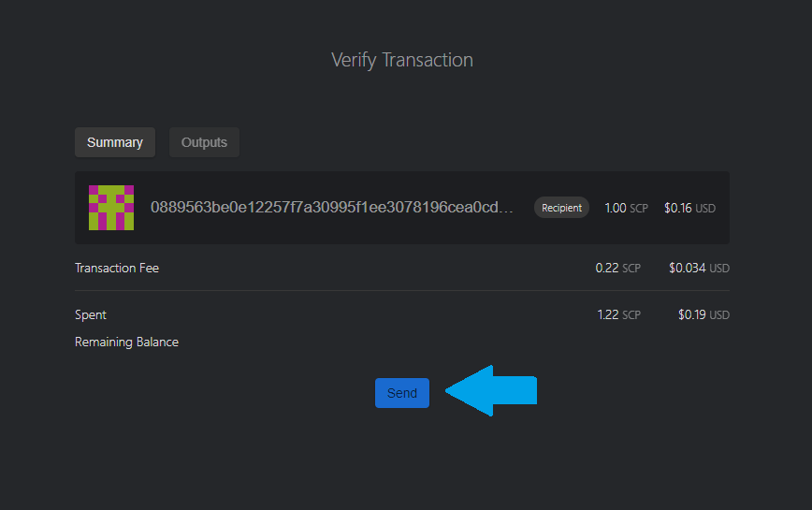Click the blue arrow pointing to Send
This screenshot has height=510, width=812.
(x=491, y=390)
